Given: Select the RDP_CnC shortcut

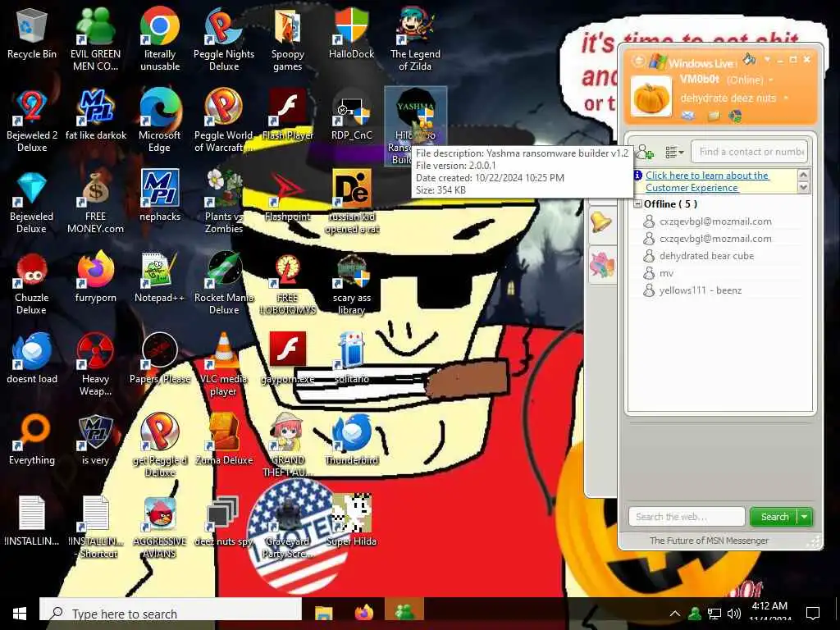Looking at the screenshot, I should (351, 114).
